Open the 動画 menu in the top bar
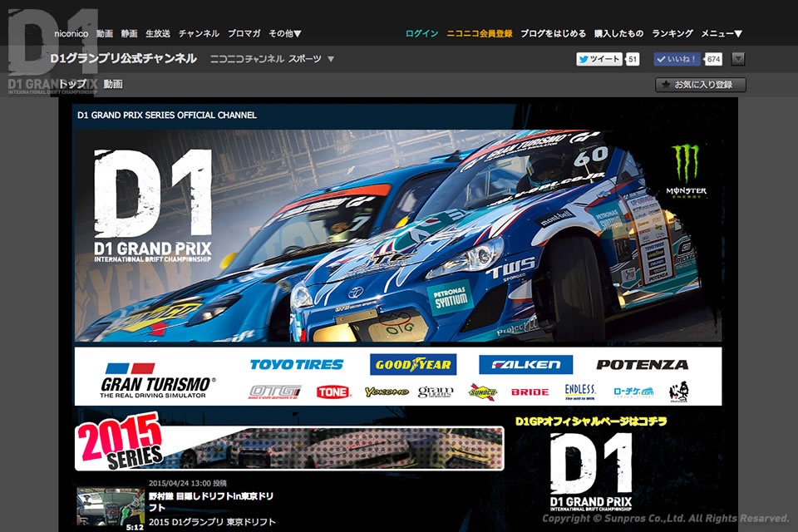This screenshot has height=532, width=798. (105, 33)
